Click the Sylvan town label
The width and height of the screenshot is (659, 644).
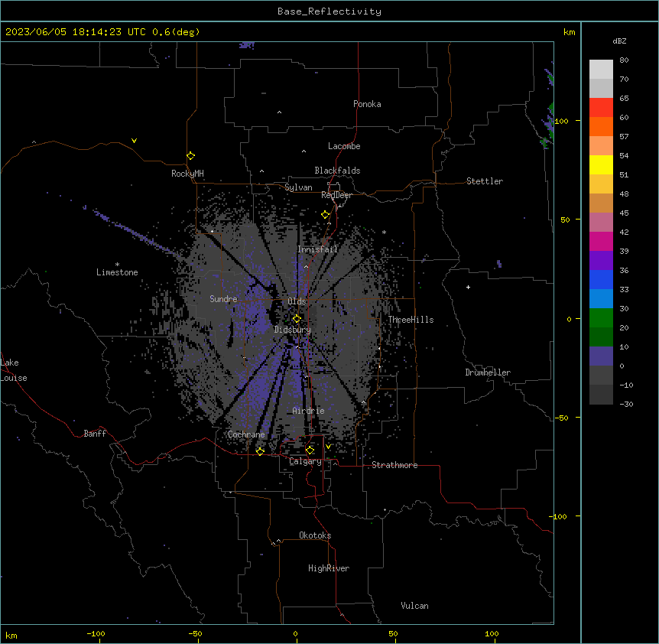coord(298,187)
